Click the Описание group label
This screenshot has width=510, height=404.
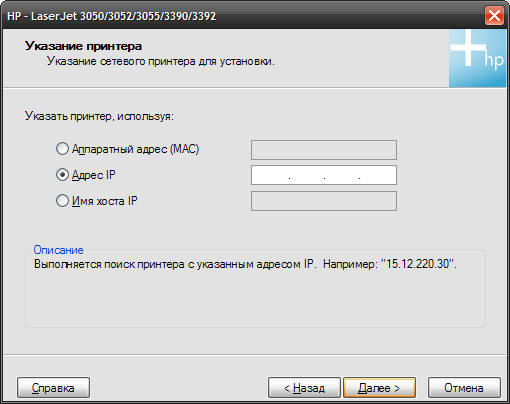point(58,250)
